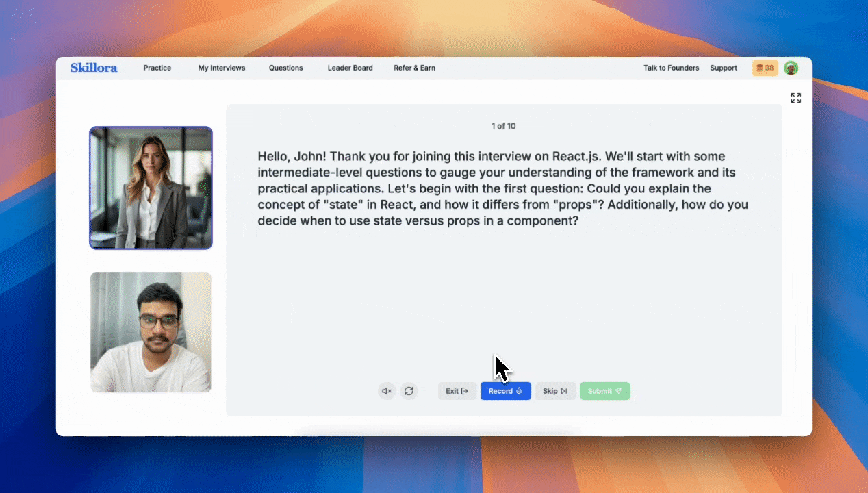
Task: Toggle question replay with the refresh control
Action: coord(409,390)
